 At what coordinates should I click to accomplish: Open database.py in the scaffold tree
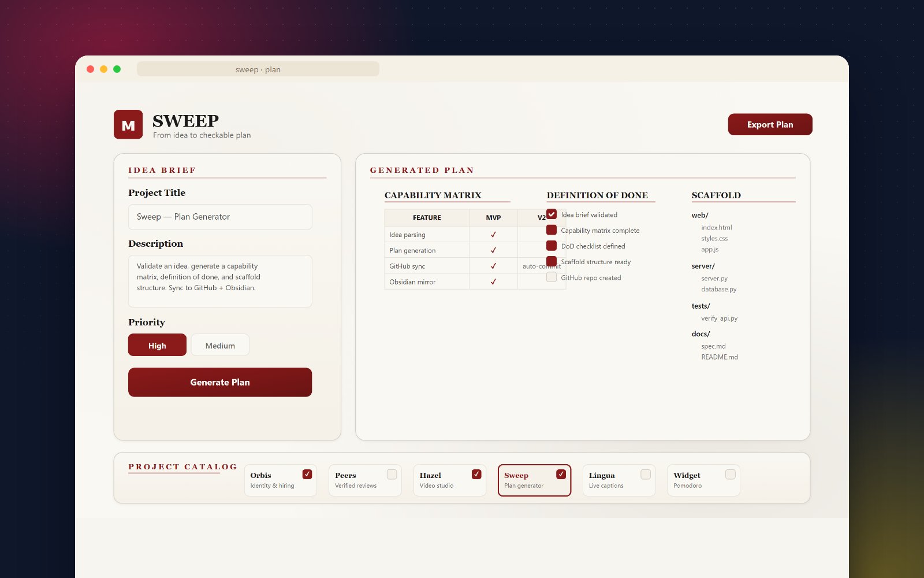(718, 289)
